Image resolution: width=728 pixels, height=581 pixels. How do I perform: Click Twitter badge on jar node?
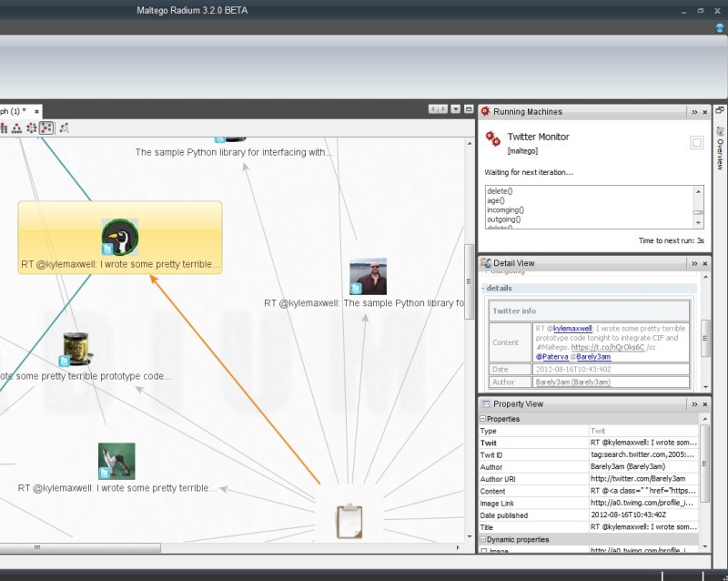pyautogui.click(x=65, y=361)
